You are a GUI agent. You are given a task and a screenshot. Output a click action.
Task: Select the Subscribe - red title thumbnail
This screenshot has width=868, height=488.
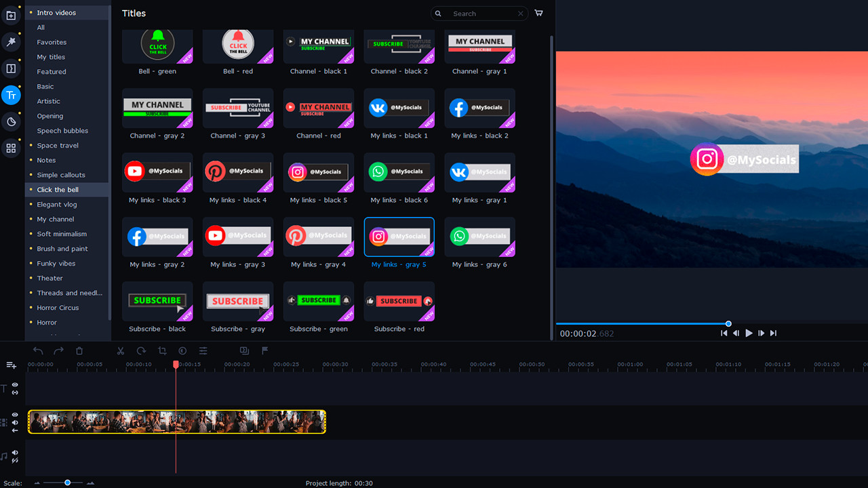pos(399,301)
